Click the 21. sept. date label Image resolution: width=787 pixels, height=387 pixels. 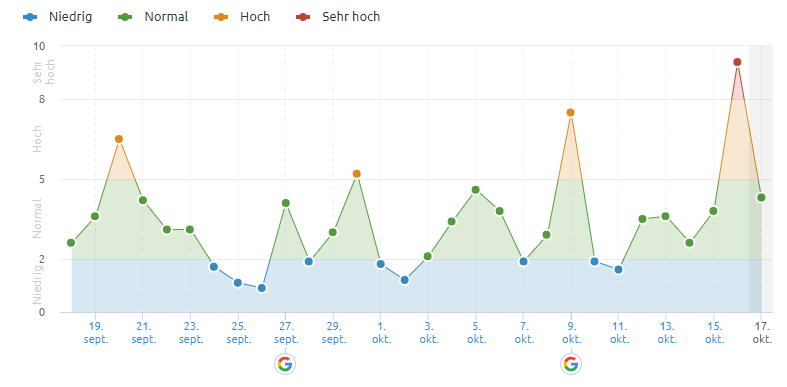pyautogui.click(x=144, y=333)
